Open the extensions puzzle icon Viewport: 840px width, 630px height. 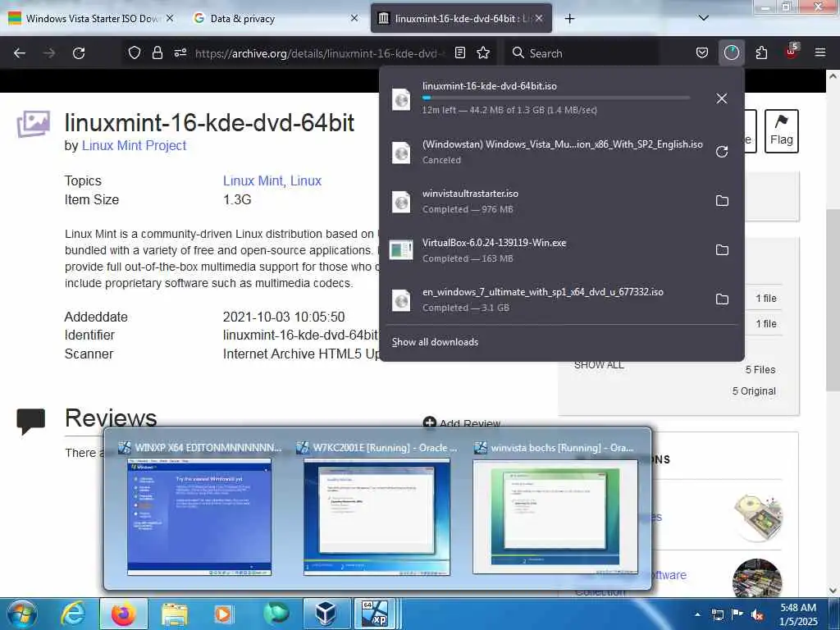point(761,53)
